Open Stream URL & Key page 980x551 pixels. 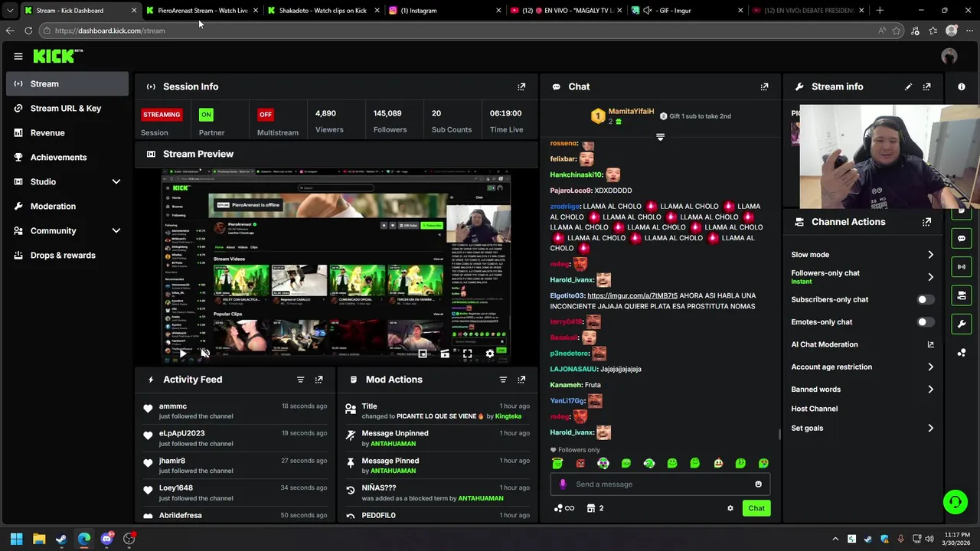(67, 108)
